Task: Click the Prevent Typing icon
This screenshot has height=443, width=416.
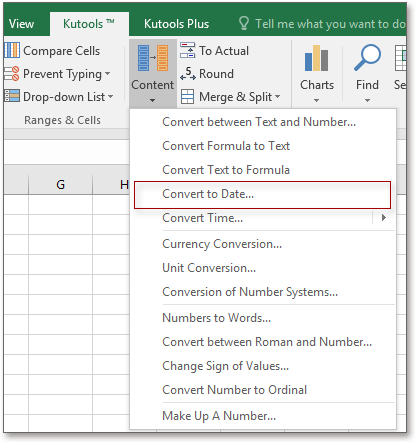Action: pyautogui.click(x=12, y=74)
